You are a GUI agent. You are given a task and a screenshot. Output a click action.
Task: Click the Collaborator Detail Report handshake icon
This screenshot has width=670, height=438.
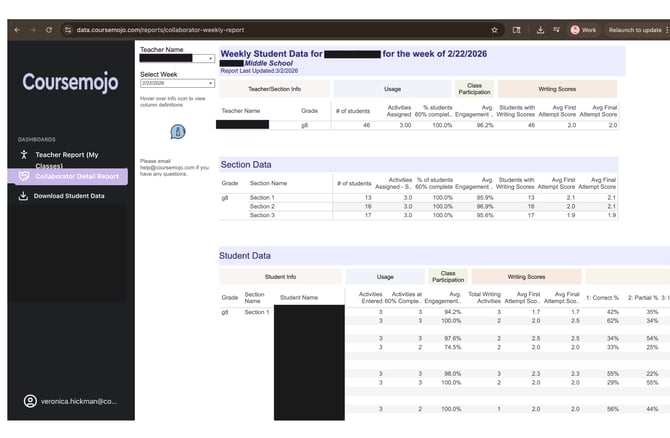click(x=24, y=176)
